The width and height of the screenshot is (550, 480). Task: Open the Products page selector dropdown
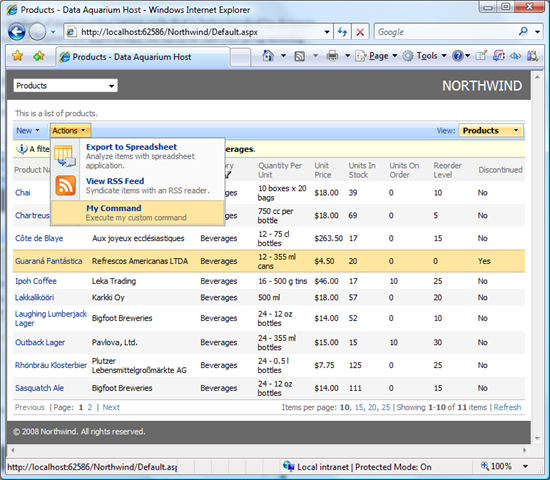pos(66,86)
